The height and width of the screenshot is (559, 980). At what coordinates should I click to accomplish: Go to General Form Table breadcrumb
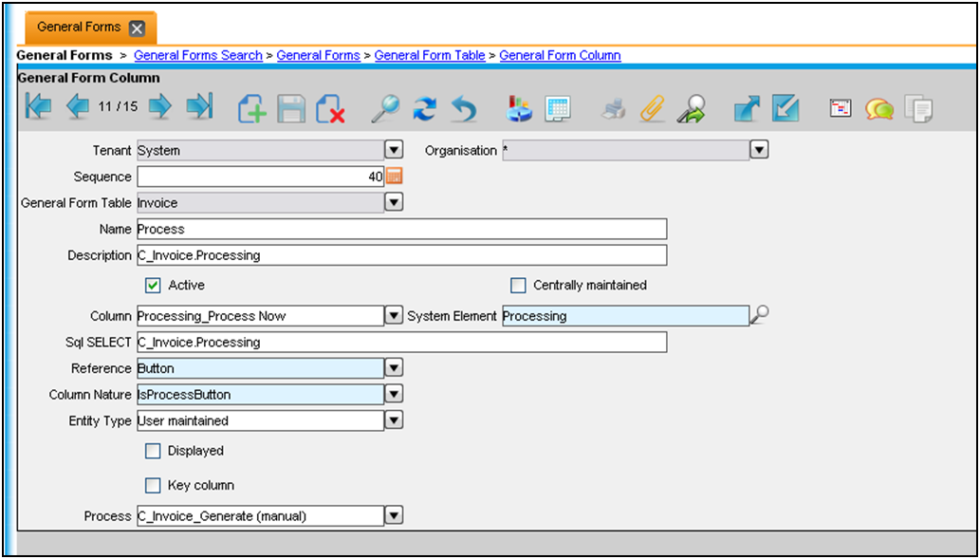[x=430, y=56]
